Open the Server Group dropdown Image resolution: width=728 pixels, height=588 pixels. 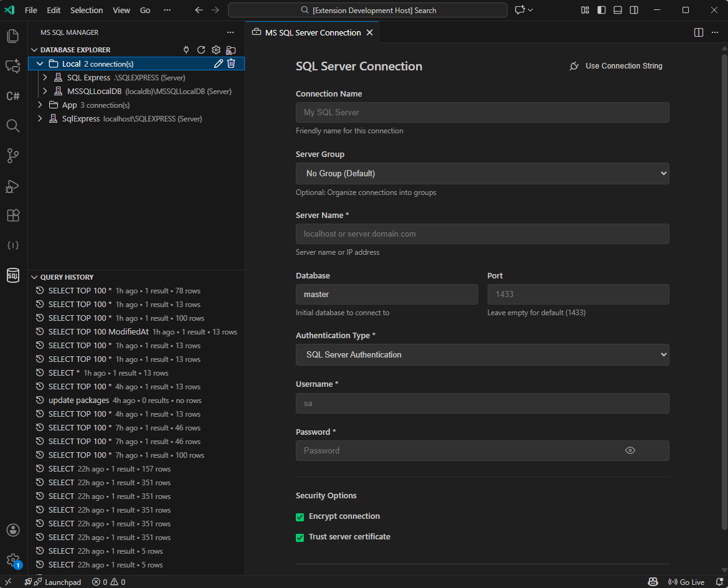tap(483, 173)
